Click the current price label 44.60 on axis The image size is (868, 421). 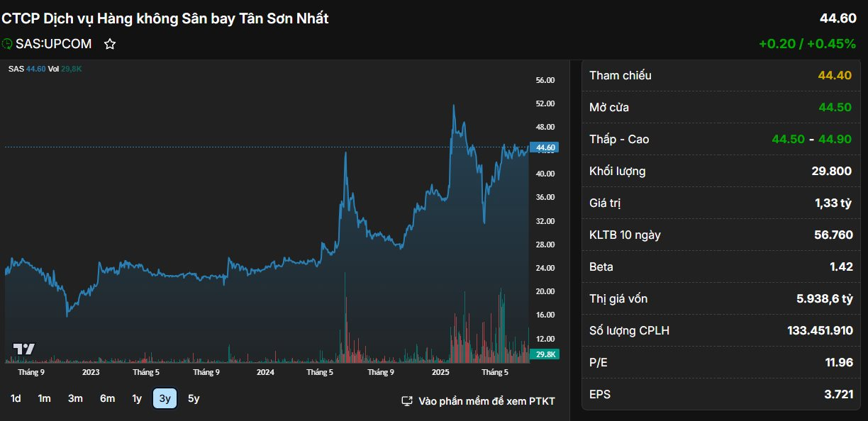[544, 147]
